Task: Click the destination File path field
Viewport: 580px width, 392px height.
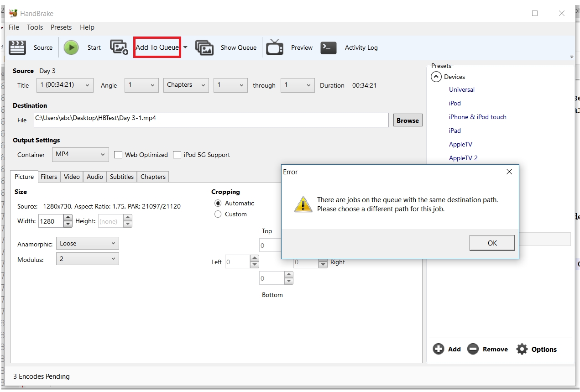Action: click(x=211, y=120)
